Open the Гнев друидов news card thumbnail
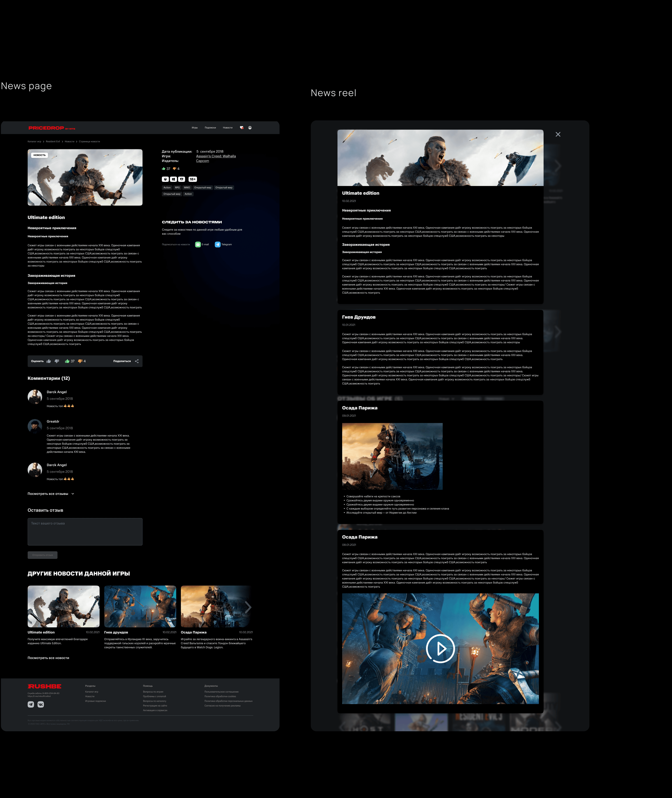The image size is (672, 798). pyautogui.click(x=140, y=606)
